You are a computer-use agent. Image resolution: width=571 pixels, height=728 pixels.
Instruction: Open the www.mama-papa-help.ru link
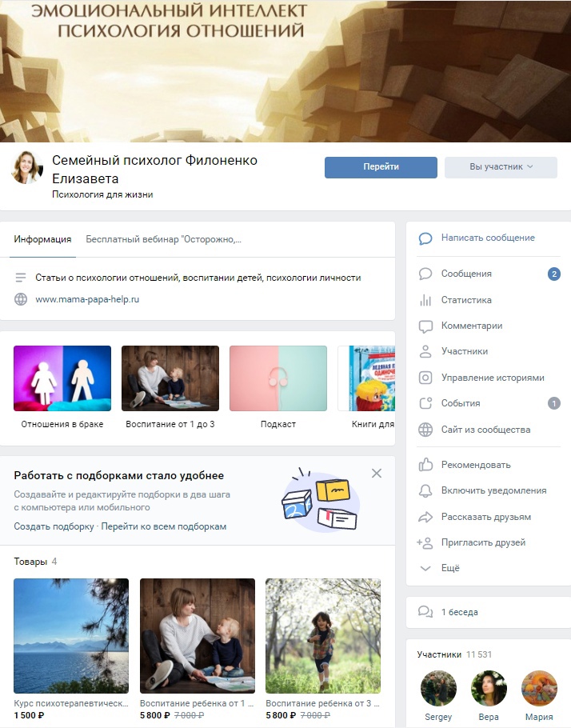[x=87, y=299]
